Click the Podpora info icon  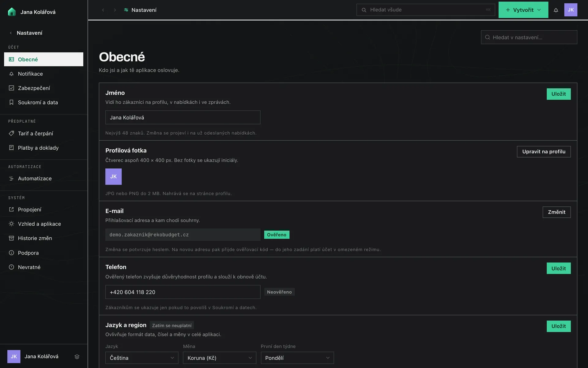pyautogui.click(x=11, y=253)
